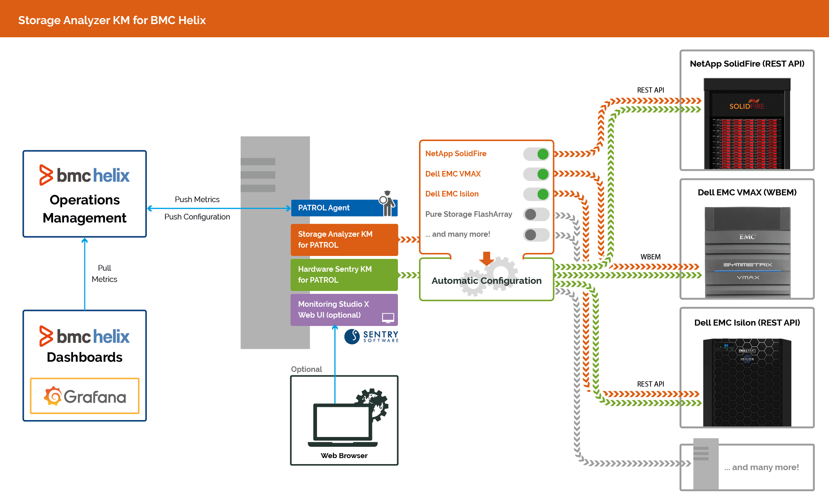This screenshot has height=504, width=829.
Task: Click the 'Dell EMC Isilon' label in the list
Action: 452,194
